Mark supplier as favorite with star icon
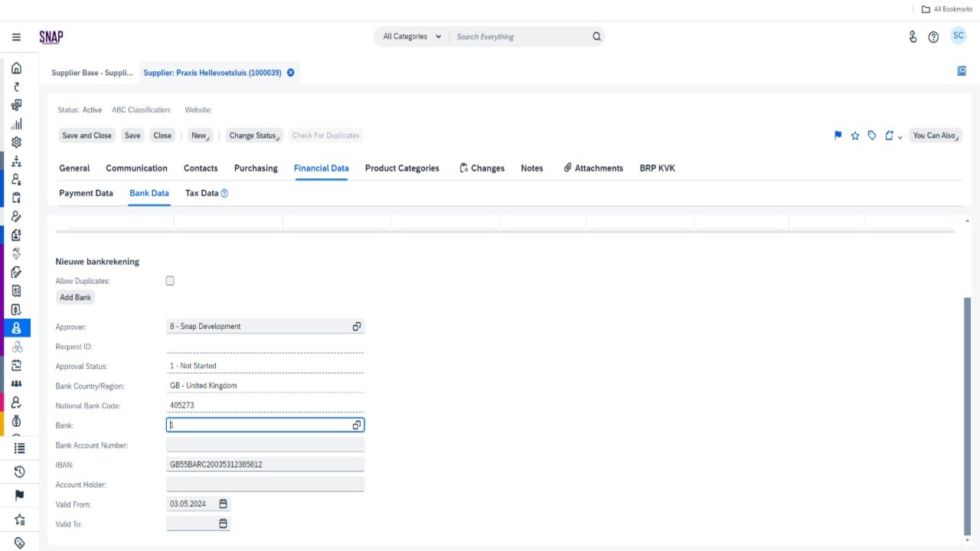980x551 pixels. [855, 135]
